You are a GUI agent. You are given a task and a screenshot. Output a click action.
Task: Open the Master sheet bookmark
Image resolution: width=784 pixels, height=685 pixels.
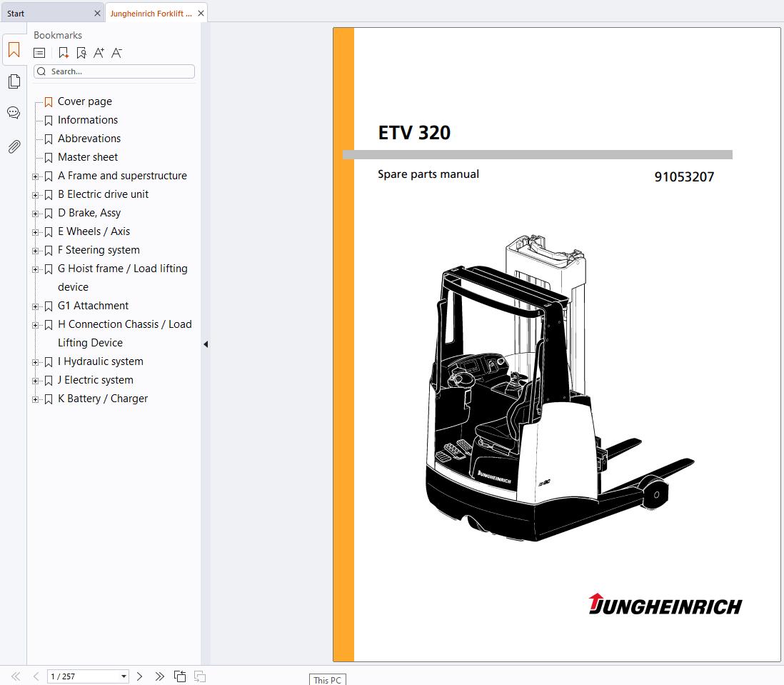coord(88,157)
